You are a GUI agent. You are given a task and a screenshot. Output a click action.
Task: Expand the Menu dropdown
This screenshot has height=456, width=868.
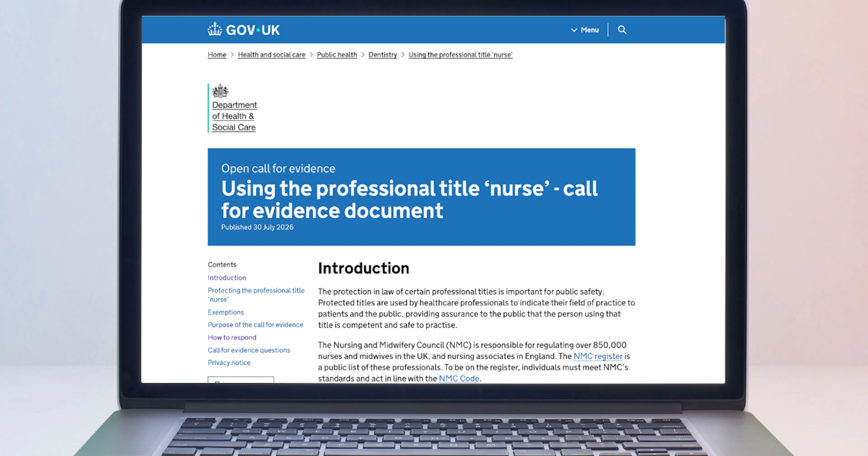click(585, 30)
